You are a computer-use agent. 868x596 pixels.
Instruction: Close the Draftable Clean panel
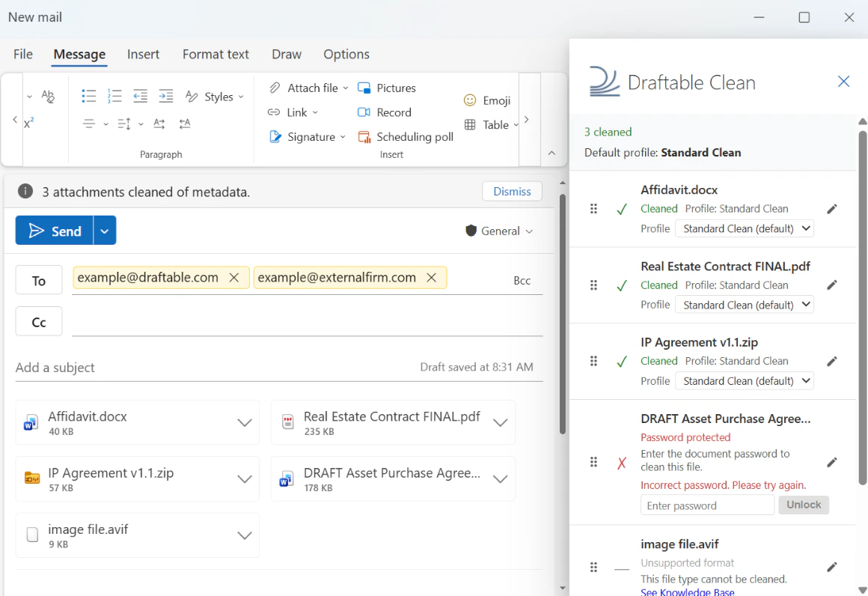point(843,82)
